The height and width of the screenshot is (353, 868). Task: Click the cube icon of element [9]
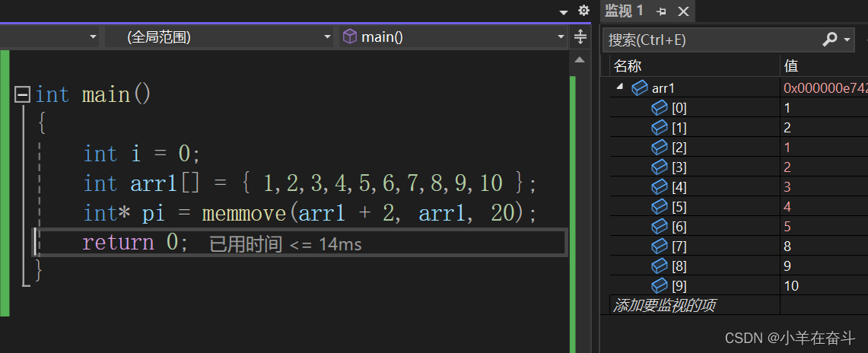(x=660, y=285)
